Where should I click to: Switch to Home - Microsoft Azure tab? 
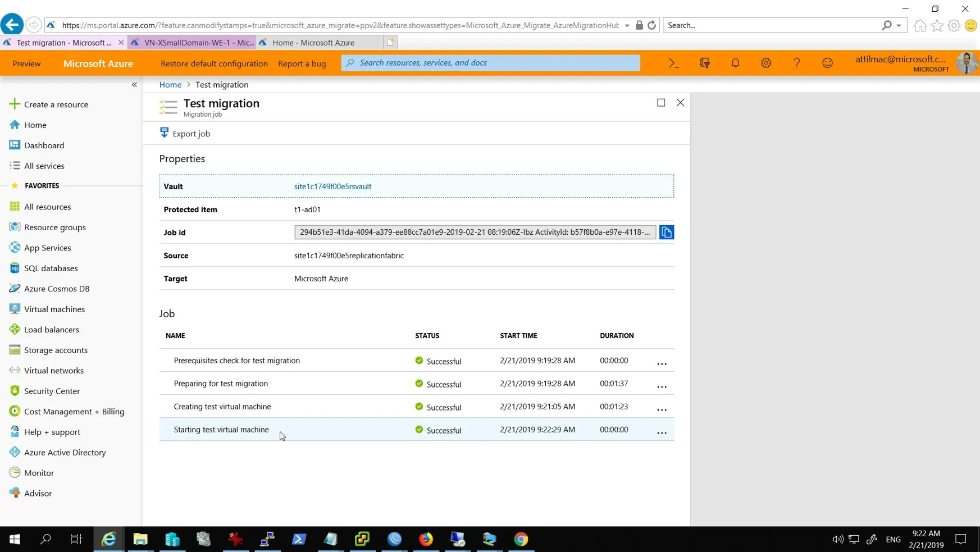point(319,43)
